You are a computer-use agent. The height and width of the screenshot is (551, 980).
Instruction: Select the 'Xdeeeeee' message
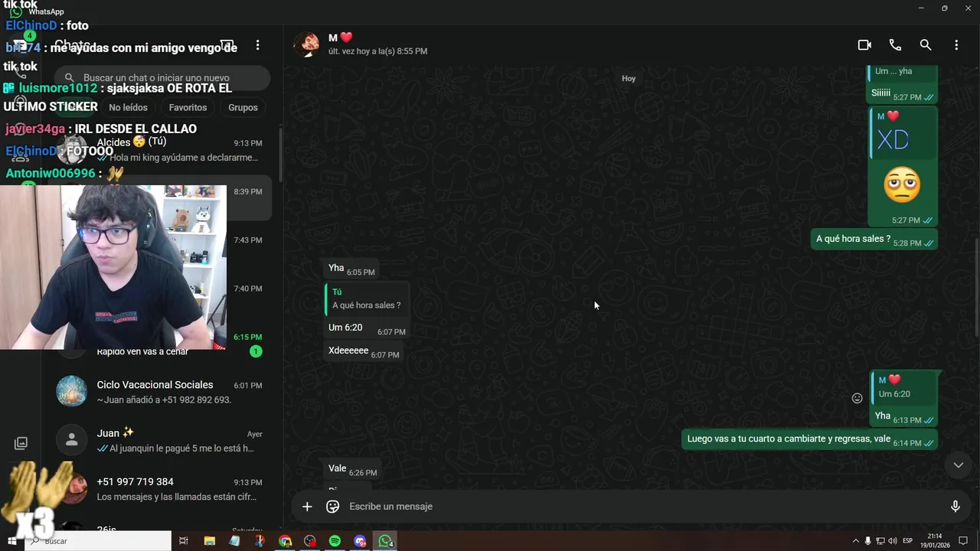point(363,352)
